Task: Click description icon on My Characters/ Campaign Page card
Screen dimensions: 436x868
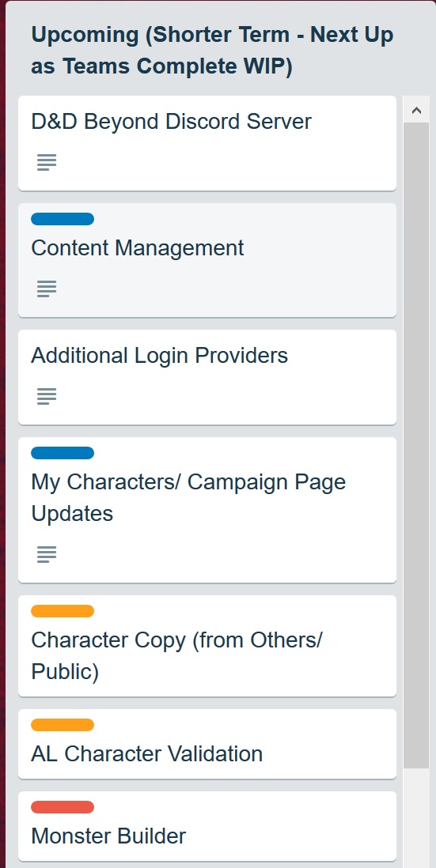Action: (47, 553)
